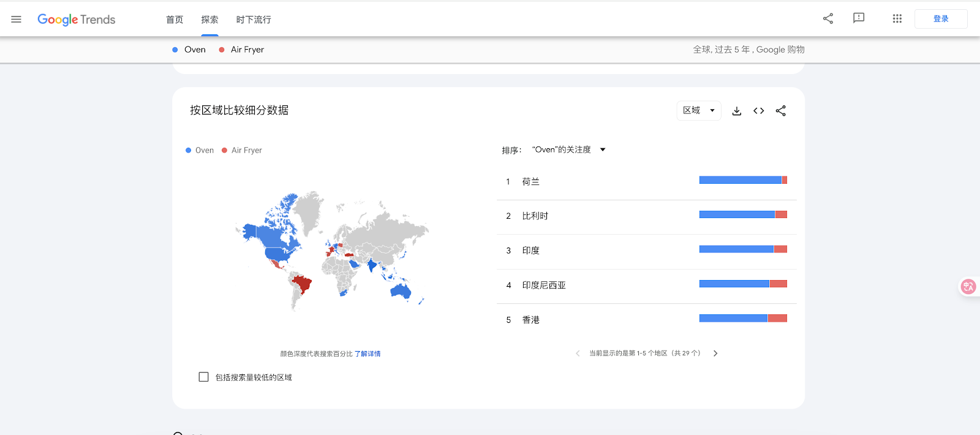Select the 印度 region row

pyautogui.click(x=647, y=251)
